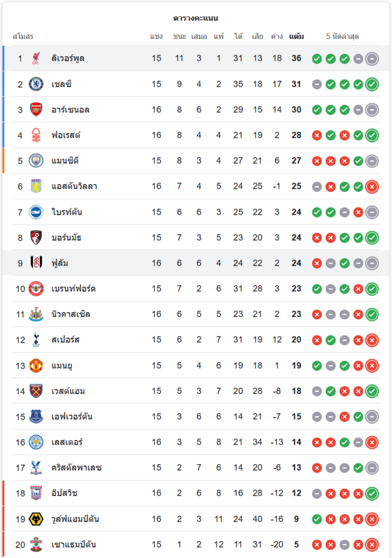Screen dimensions: 392x558
Task: Click the Arsenal cannon crest
Action: pos(36,110)
